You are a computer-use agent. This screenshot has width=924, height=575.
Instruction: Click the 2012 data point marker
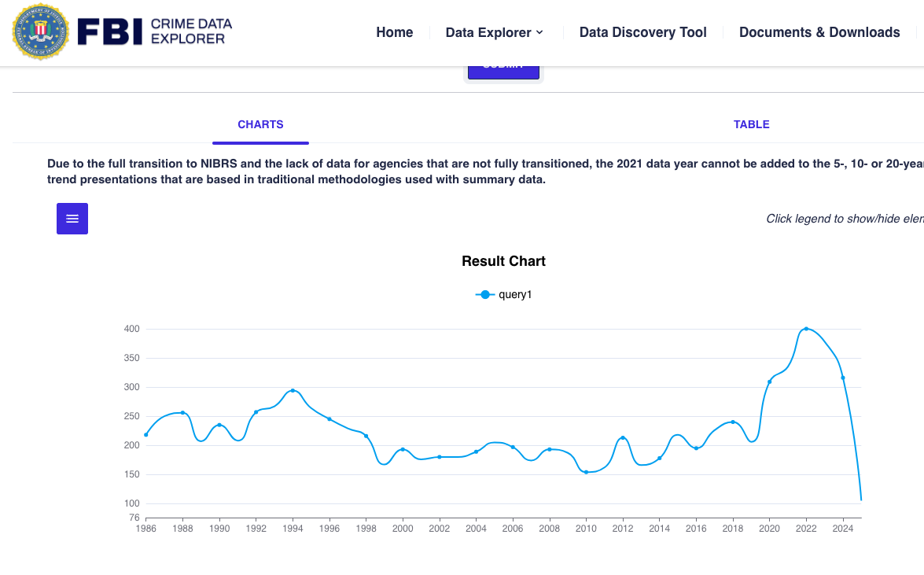tap(623, 438)
